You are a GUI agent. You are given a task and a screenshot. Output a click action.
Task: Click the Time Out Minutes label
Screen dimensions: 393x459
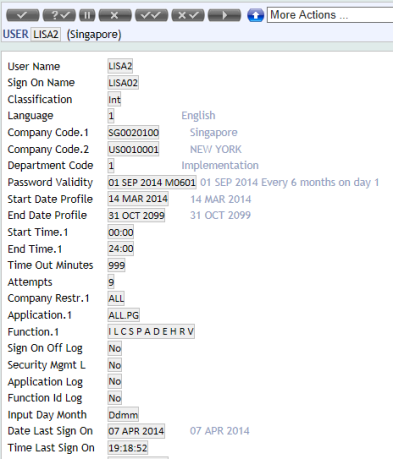50,265
